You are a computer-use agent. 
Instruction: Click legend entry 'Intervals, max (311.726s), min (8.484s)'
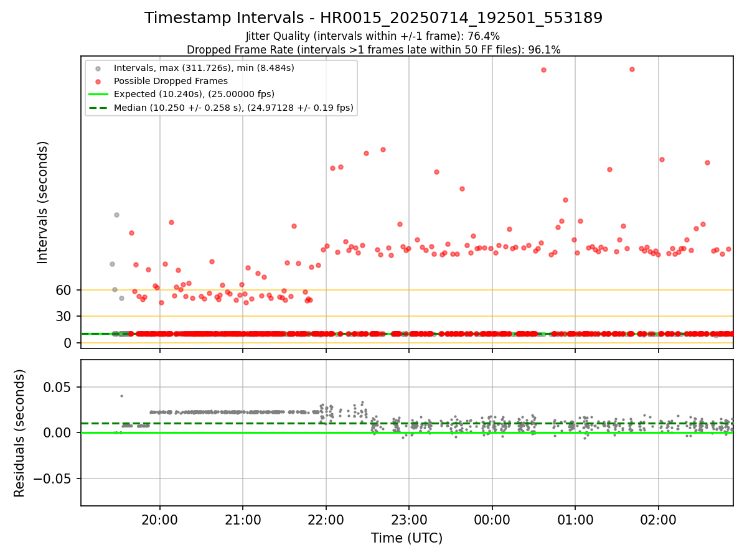204,67
